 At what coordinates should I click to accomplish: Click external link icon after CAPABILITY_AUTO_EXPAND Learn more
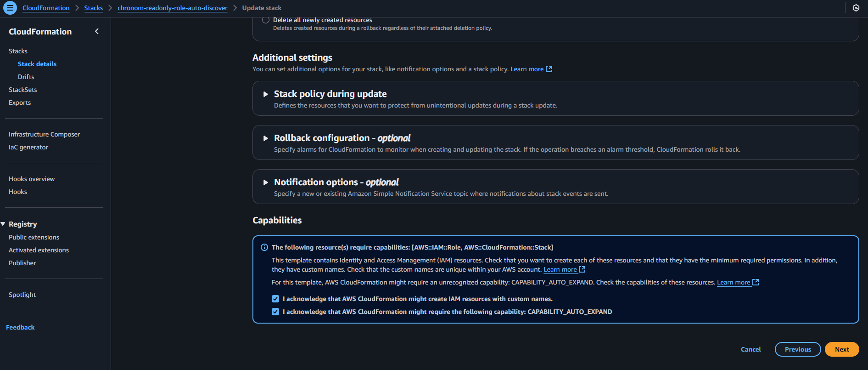point(756,282)
